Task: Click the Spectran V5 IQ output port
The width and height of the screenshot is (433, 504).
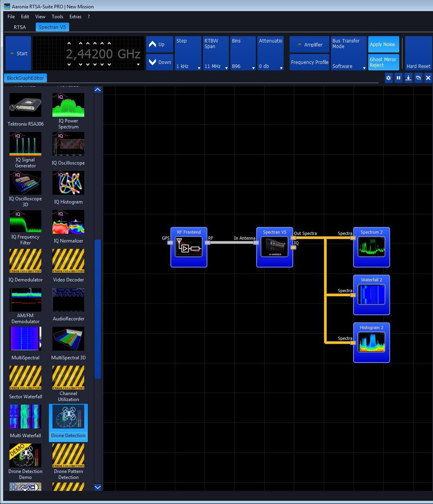Action: click(294, 247)
